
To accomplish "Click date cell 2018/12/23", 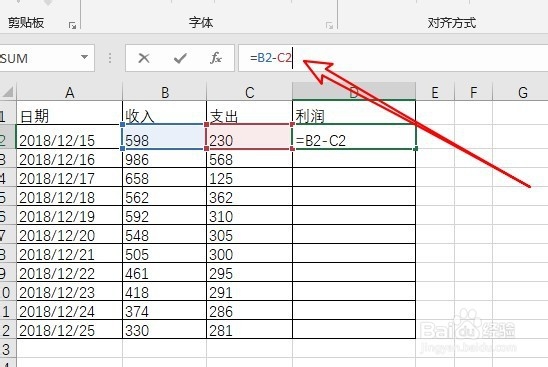I will coord(70,290).
